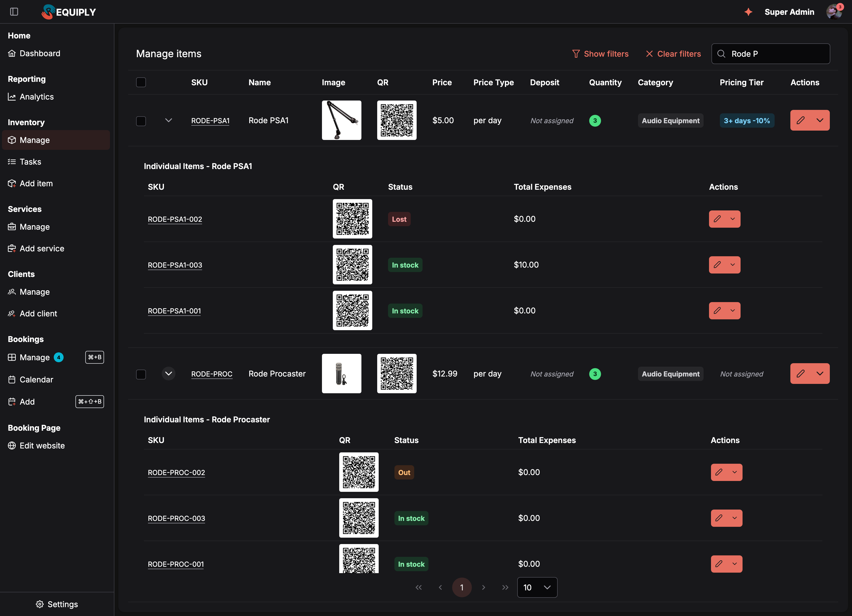Click the pencil edit icon for Rode Procaster
The width and height of the screenshot is (852, 616).
800,374
